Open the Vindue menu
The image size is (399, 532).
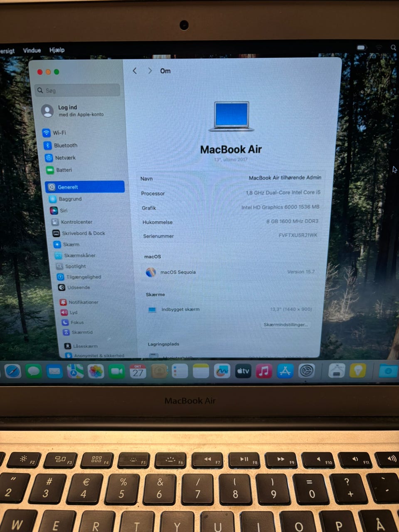[x=32, y=50]
